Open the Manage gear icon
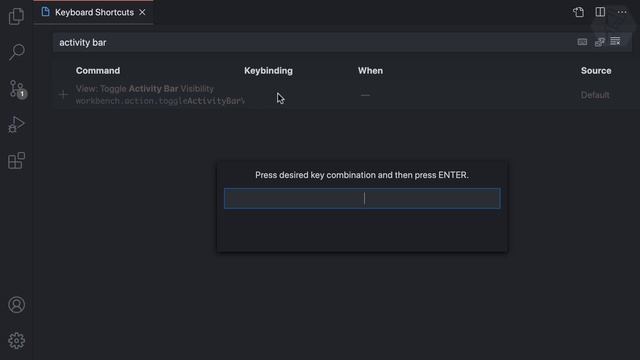The width and height of the screenshot is (640, 360). 16,340
